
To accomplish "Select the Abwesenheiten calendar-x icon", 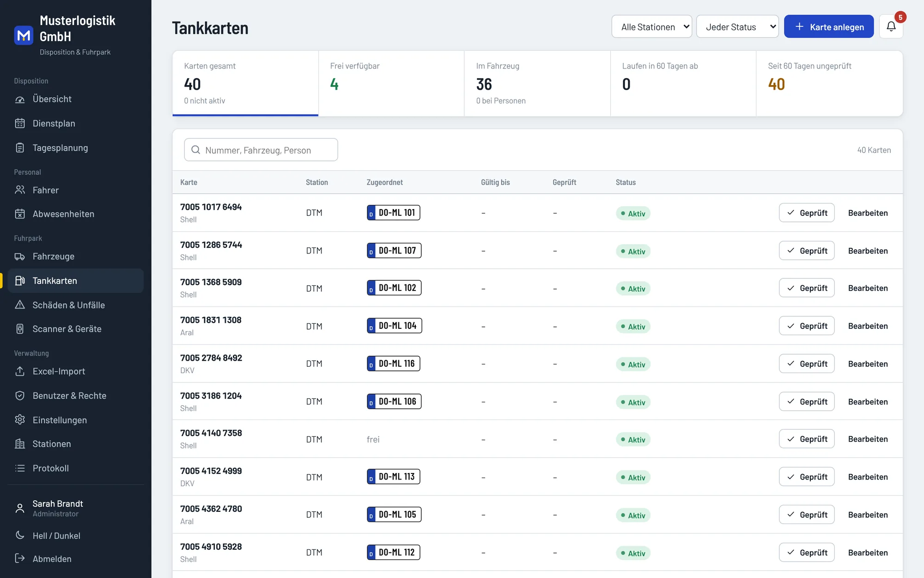I will tap(20, 214).
